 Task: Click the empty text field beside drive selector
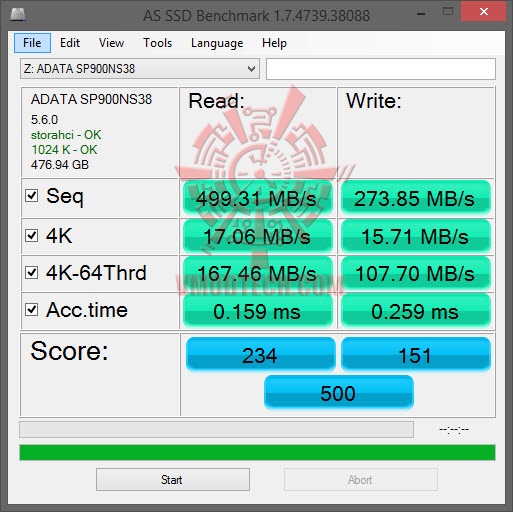[x=381, y=69]
